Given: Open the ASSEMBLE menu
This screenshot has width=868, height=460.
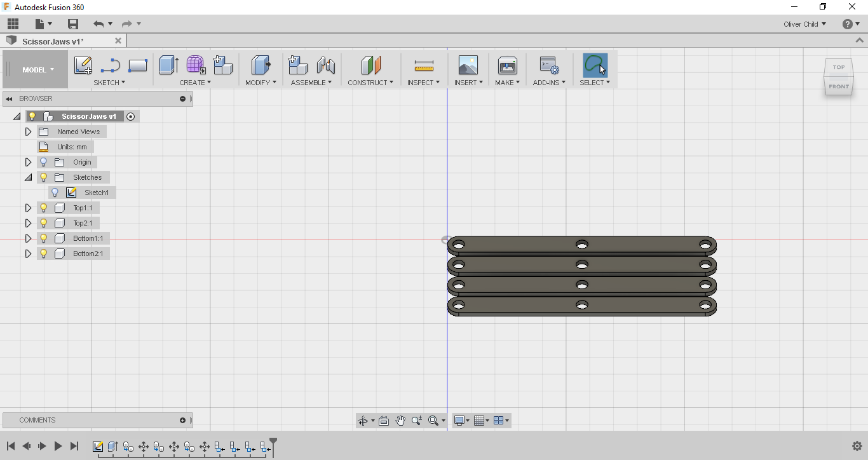Looking at the screenshot, I should pos(311,83).
